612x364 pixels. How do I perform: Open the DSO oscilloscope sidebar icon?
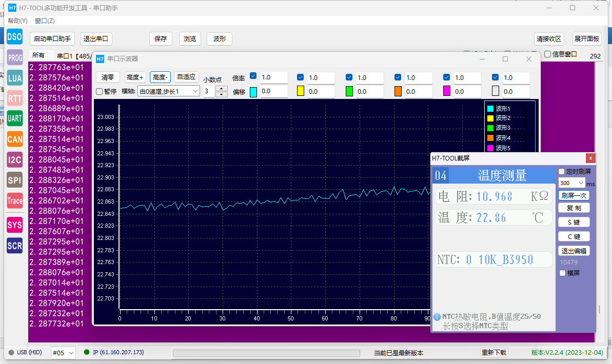pyautogui.click(x=14, y=36)
